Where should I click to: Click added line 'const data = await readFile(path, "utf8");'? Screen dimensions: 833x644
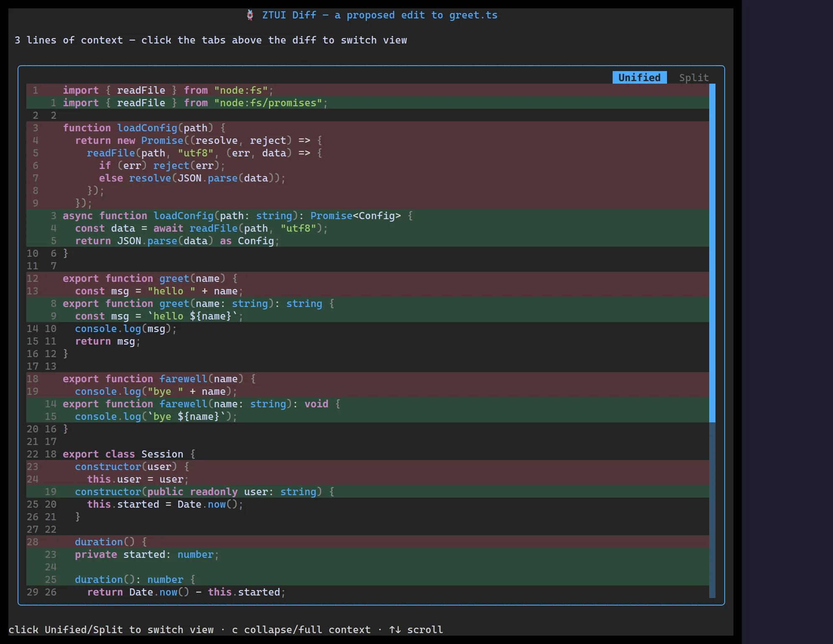(368, 228)
